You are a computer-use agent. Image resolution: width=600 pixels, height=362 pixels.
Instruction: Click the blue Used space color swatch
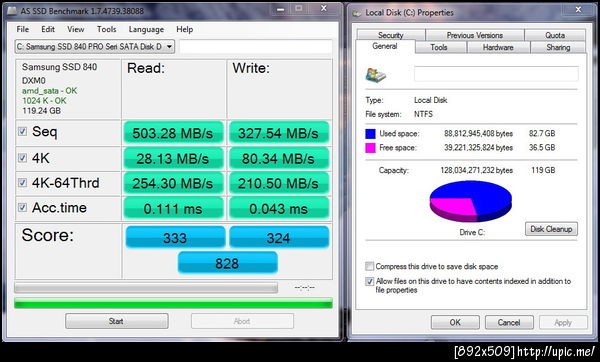tap(370, 134)
